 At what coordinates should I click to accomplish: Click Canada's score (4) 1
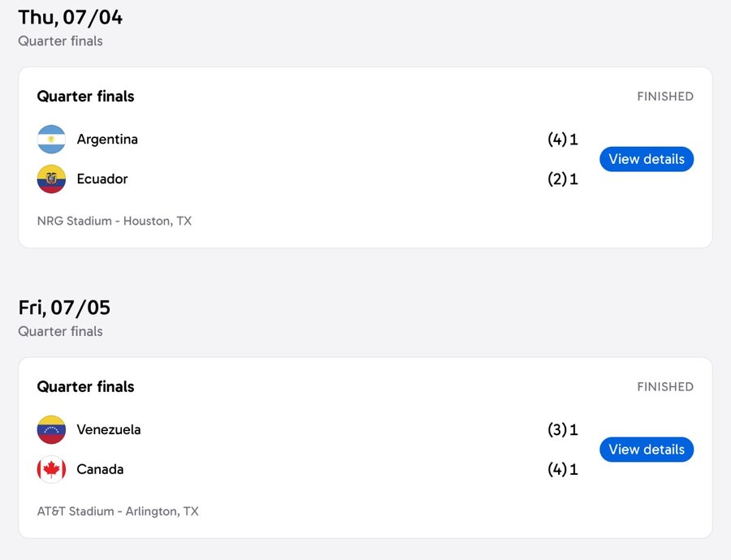[563, 469]
